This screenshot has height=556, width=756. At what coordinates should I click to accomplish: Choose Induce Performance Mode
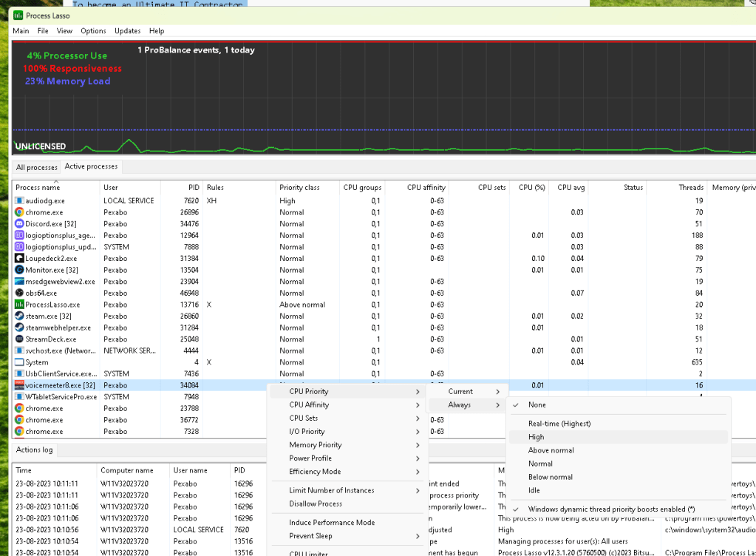pos(346,523)
